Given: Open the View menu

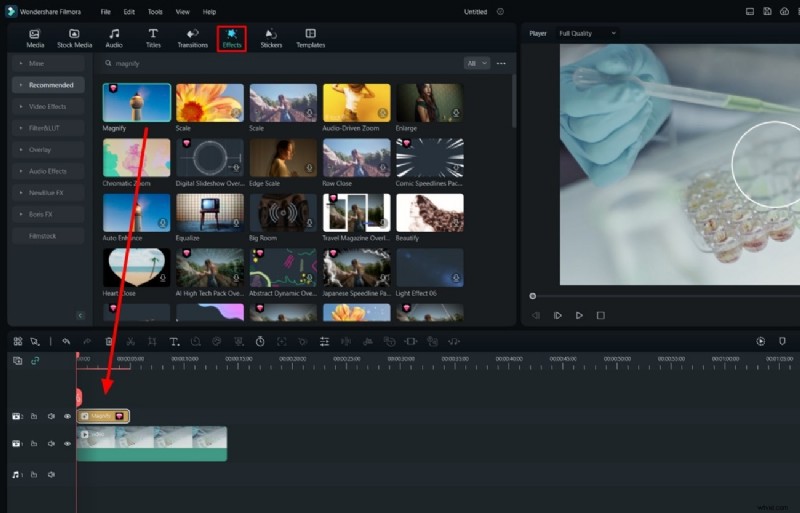Looking at the screenshot, I should [182, 12].
